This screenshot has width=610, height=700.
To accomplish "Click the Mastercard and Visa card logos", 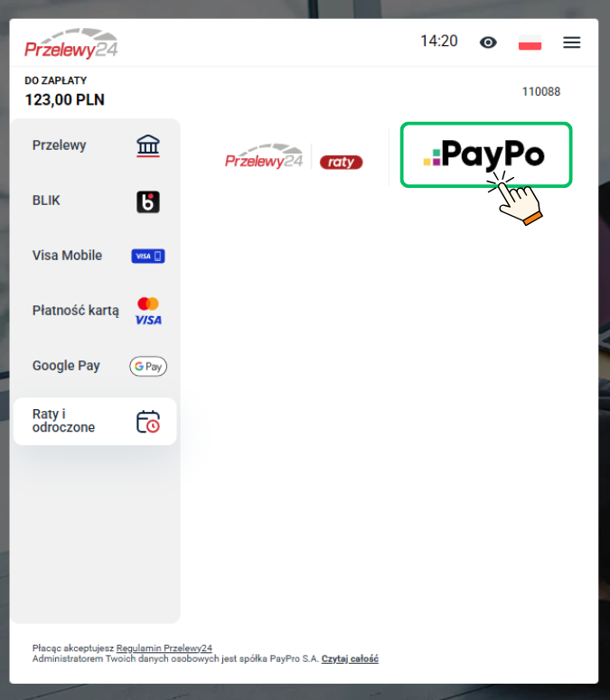I will (x=148, y=311).
